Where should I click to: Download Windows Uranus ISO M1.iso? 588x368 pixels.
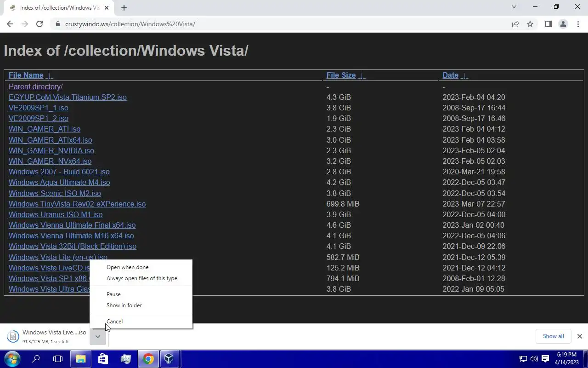click(56, 214)
